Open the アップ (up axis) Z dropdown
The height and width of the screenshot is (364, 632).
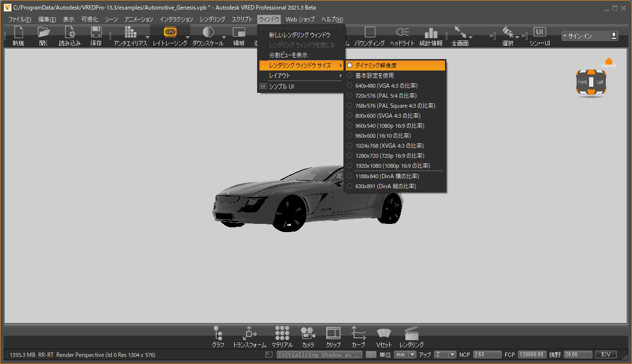tap(445, 354)
